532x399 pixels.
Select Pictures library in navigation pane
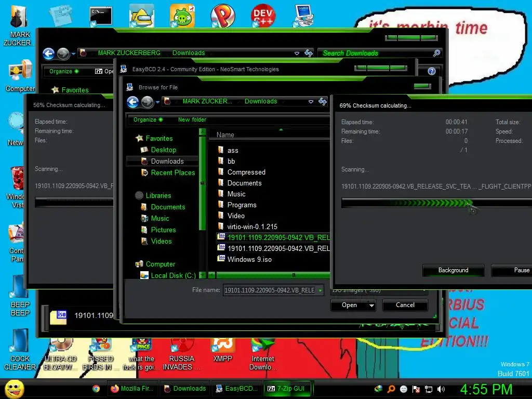tap(163, 230)
